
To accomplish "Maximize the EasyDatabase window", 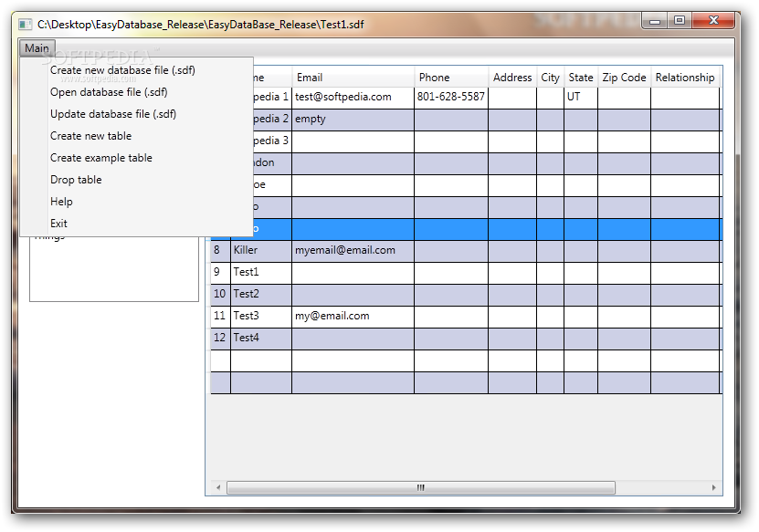I will pyautogui.click(x=680, y=20).
